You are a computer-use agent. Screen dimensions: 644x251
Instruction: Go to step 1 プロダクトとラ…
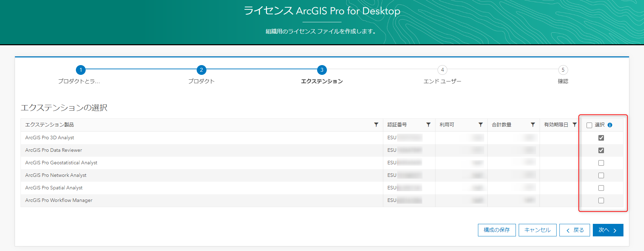coord(81,70)
